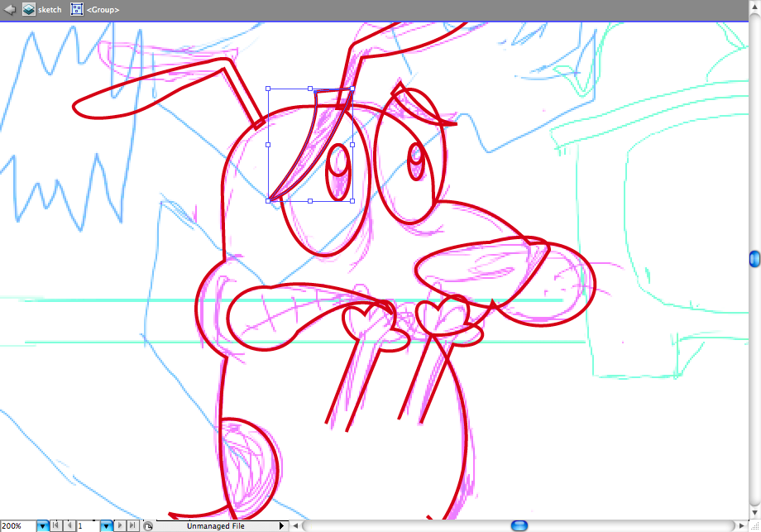
Task: Open the artboard navigation dropdown
Action: 106,525
